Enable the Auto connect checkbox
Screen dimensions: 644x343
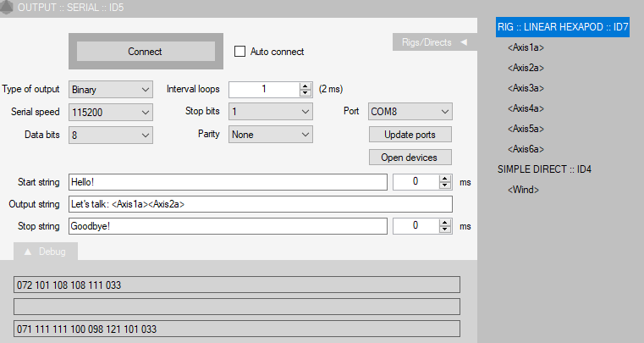coord(239,52)
